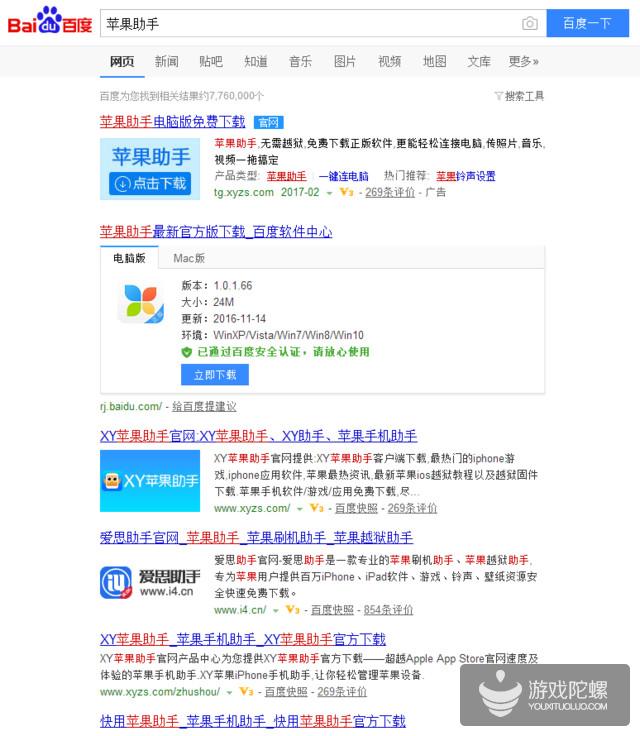Switch to 视频 results

[390, 61]
